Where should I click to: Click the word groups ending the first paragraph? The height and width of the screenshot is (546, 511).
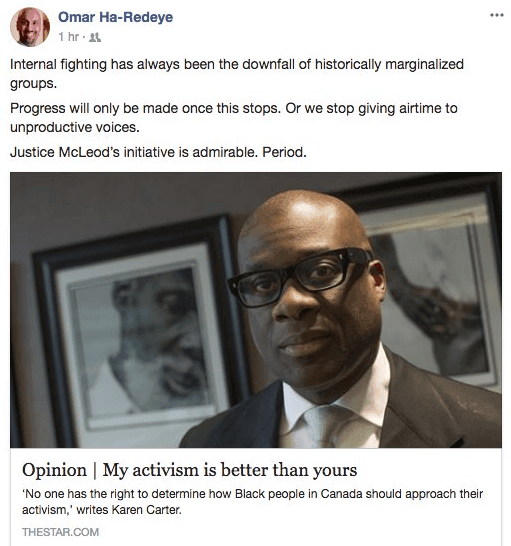pyautogui.click(x=33, y=84)
